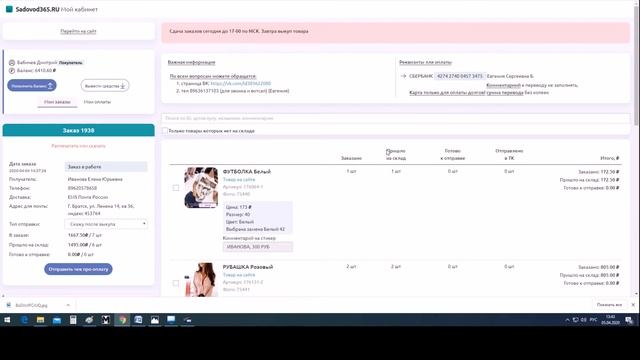This screenshot has width=640, height=360.
Task: Open the black M app in taskbar
Action: pyautogui.click(x=106, y=320)
